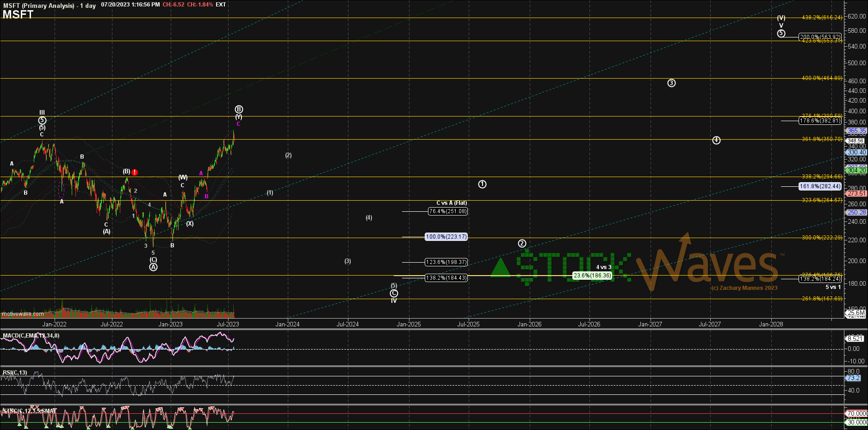Select the 400.0%(464.89) Fibonacci label
The image size is (868, 430).
(x=822, y=78)
